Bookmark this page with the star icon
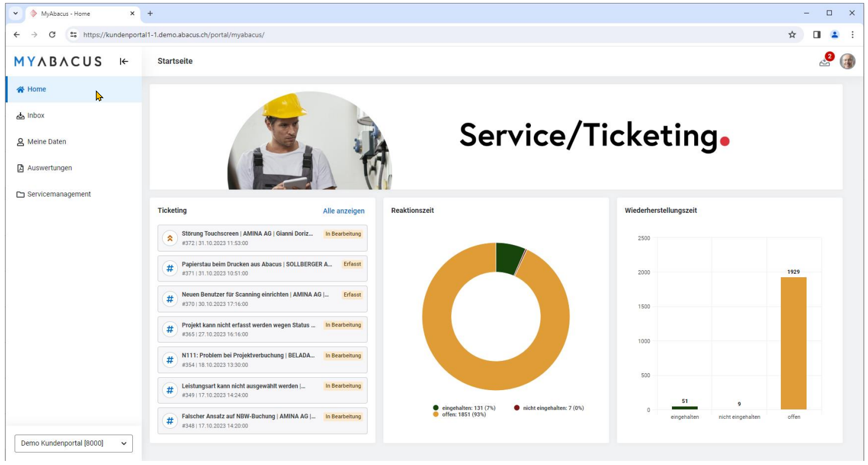The width and height of the screenshot is (868, 465). [792, 35]
